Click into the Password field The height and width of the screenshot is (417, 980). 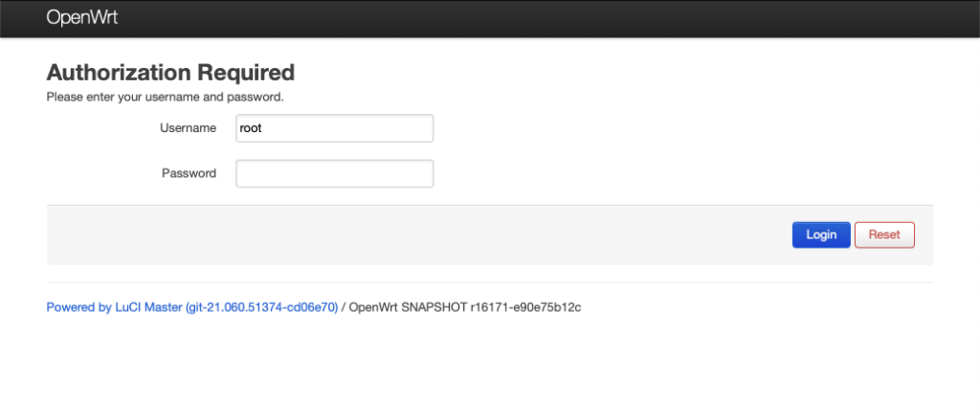[334, 173]
